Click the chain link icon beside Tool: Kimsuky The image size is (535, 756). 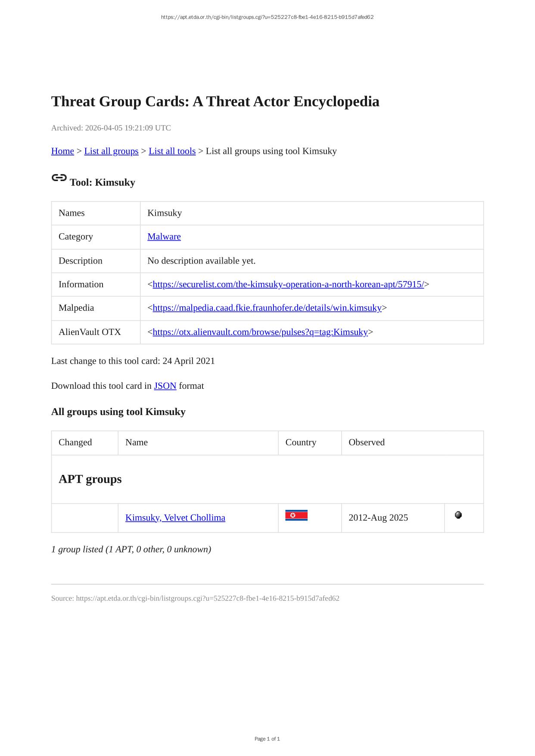[59, 178]
